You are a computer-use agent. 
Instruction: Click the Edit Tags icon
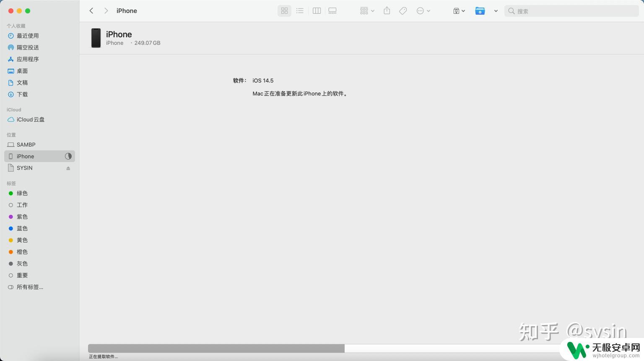[x=403, y=11]
